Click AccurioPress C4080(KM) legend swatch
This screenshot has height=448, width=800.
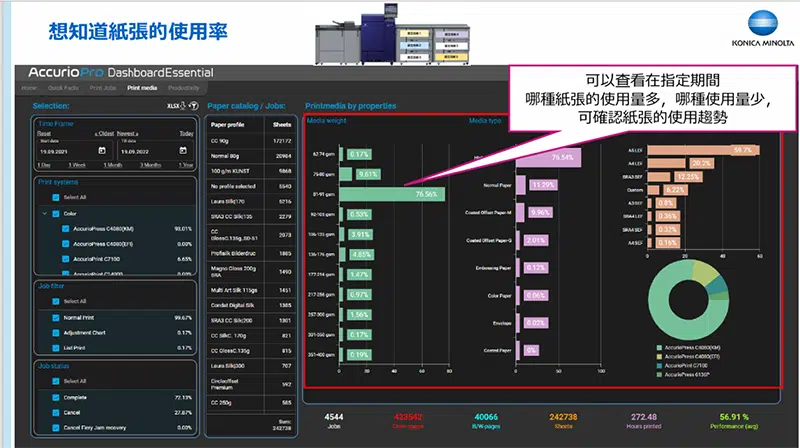[660, 348]
